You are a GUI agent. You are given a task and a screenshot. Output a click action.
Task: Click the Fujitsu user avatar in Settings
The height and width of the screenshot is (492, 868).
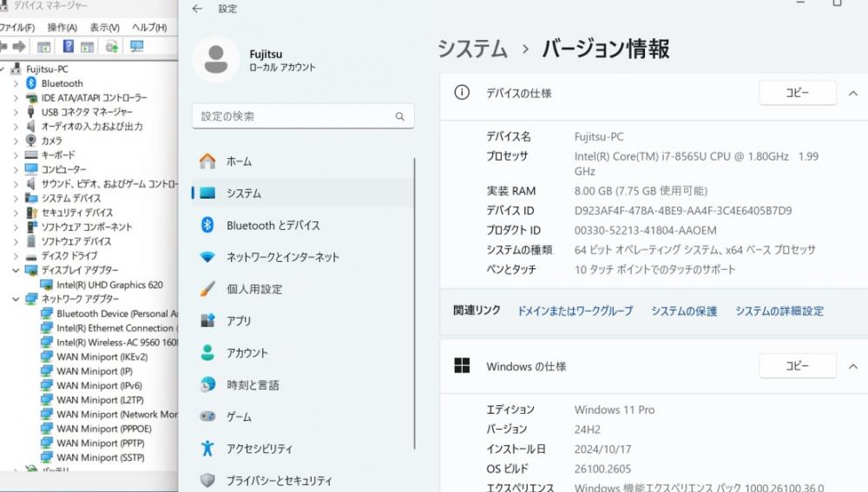pos(216,59)
